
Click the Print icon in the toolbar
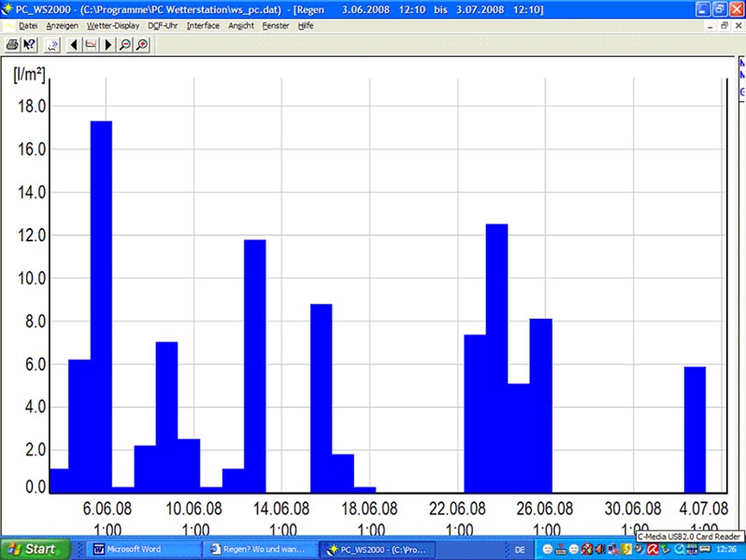[11, 44]
